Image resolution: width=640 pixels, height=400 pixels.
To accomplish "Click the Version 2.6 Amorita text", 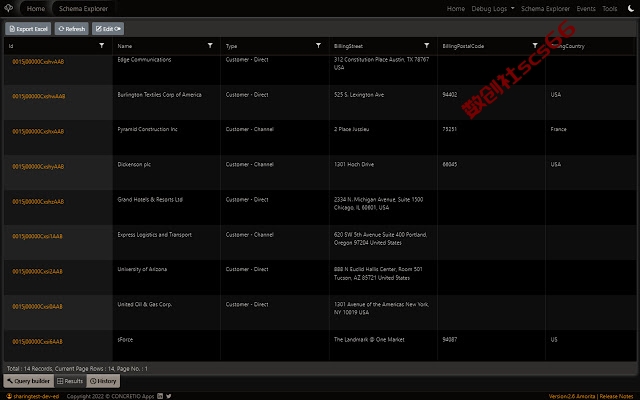I will click(572, 396).
